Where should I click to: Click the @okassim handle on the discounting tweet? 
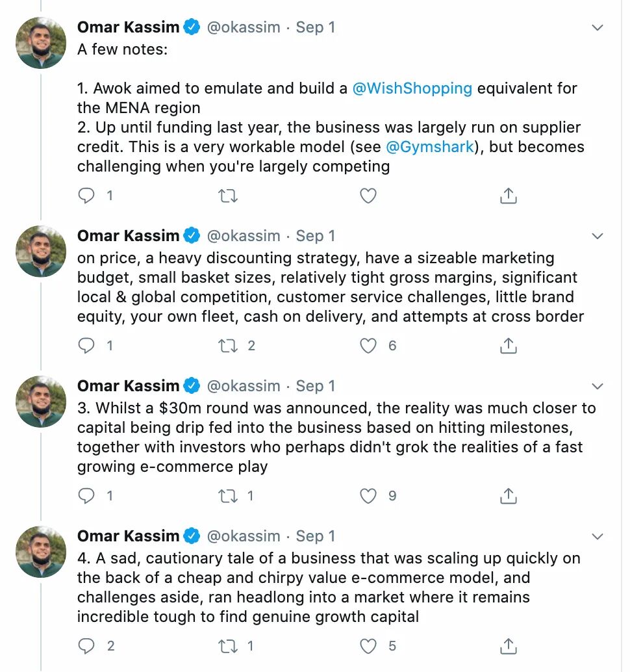point(244,236)
